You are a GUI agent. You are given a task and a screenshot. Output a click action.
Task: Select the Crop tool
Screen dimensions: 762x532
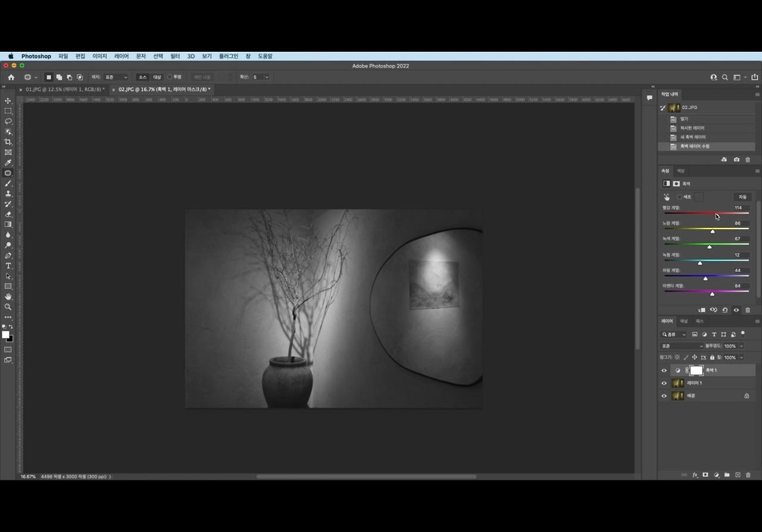click(8, 142)
